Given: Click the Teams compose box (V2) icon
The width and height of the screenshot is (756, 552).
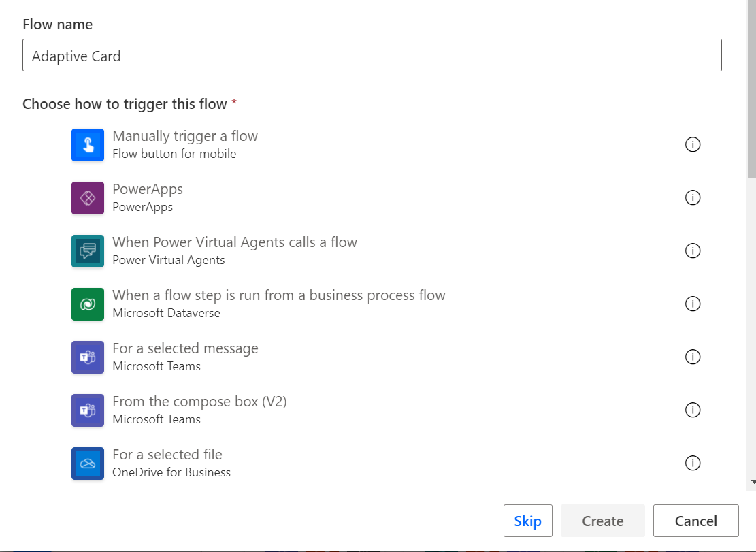Looking at the screenshot, I should (x=88, y=410).
